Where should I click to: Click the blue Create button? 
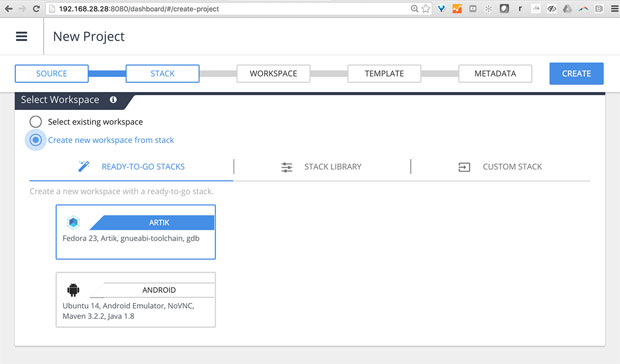(x=577, y=74)
